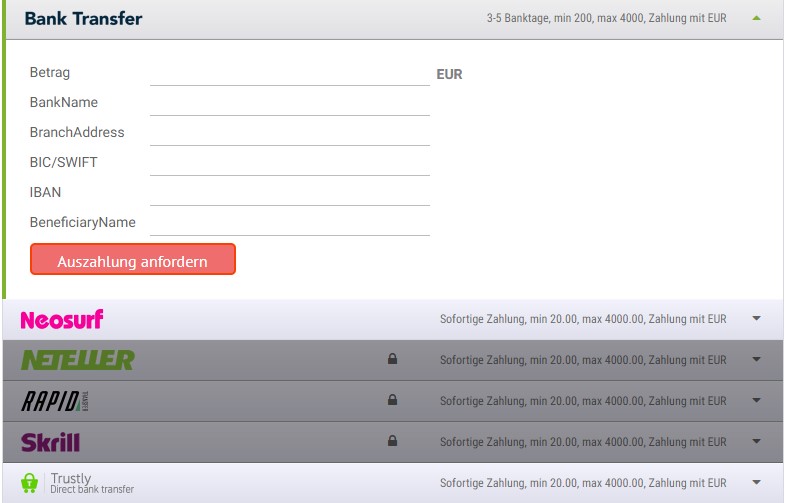785x503 pixels.
Task: Click the EUR currency label
Action: tap(449, 75)
